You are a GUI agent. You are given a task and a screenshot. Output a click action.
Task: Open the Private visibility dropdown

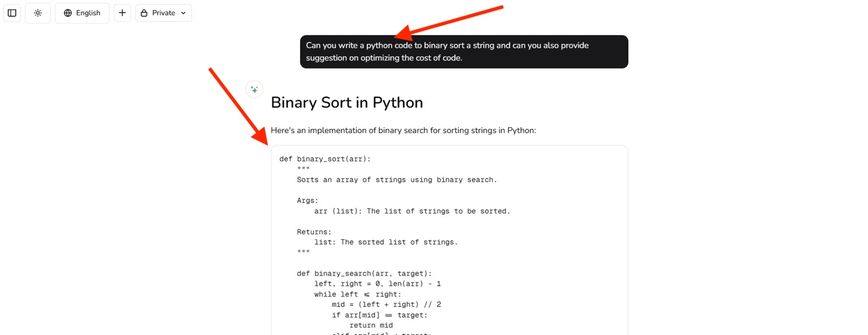163,13
